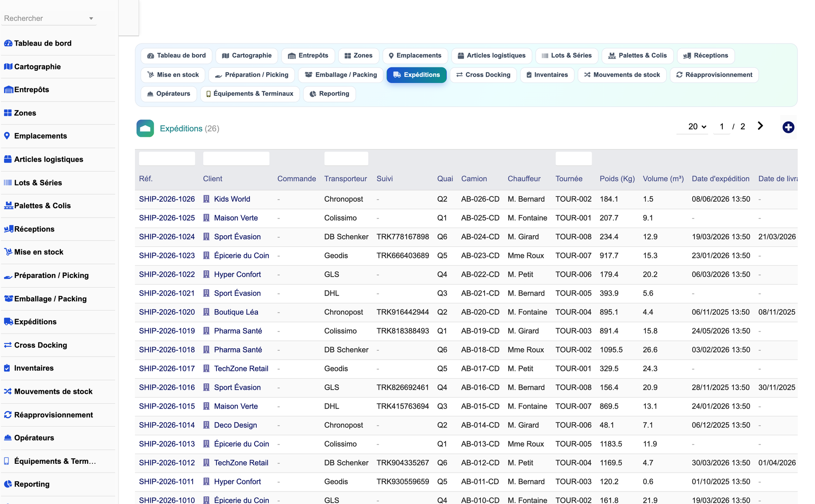Click the Expéditions truck icon in sidebar

click(x=8, y=322)
